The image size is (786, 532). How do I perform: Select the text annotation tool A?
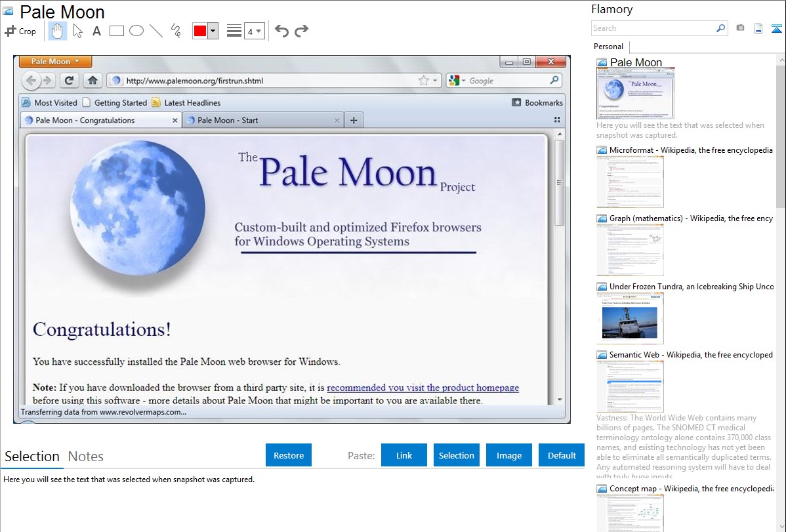[x=96, y=31]
